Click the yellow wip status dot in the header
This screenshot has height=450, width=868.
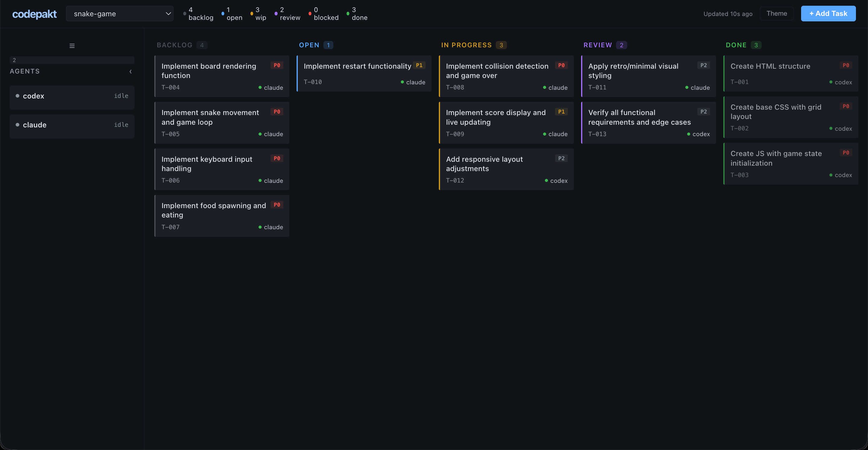tap(252, 14)
